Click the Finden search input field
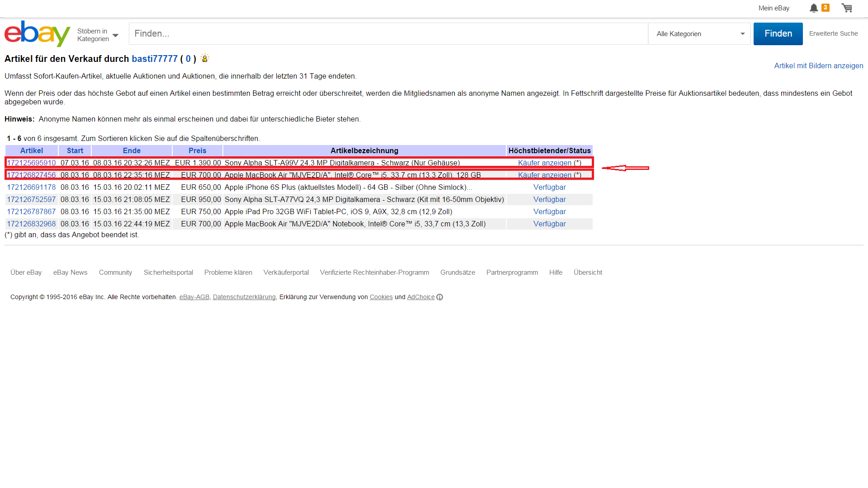 [x=388, y=34]
